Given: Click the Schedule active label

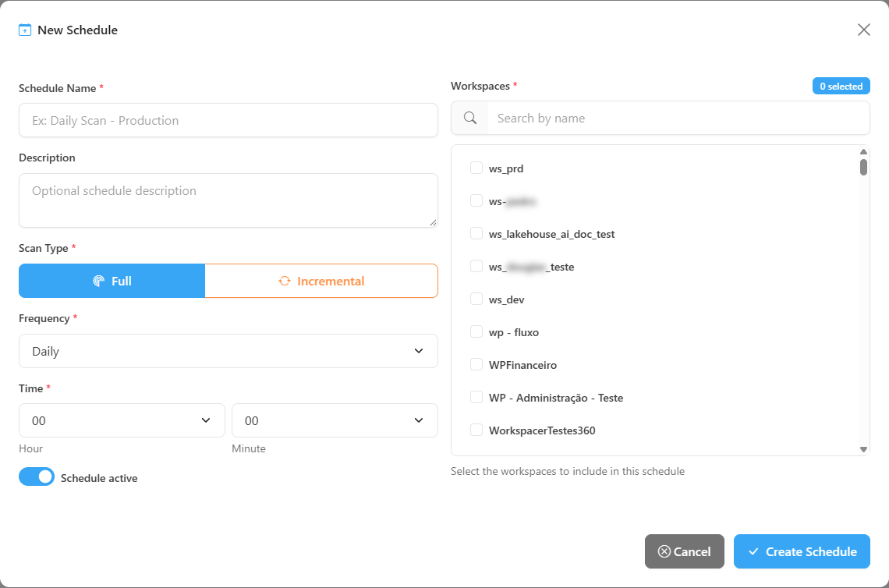Looking at the screenshot, I should (99, 478).
